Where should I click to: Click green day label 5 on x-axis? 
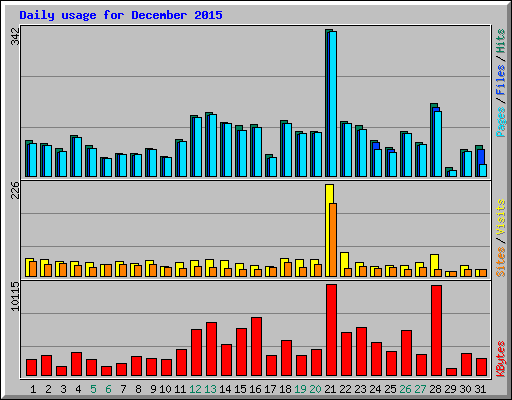pos(93,389)
